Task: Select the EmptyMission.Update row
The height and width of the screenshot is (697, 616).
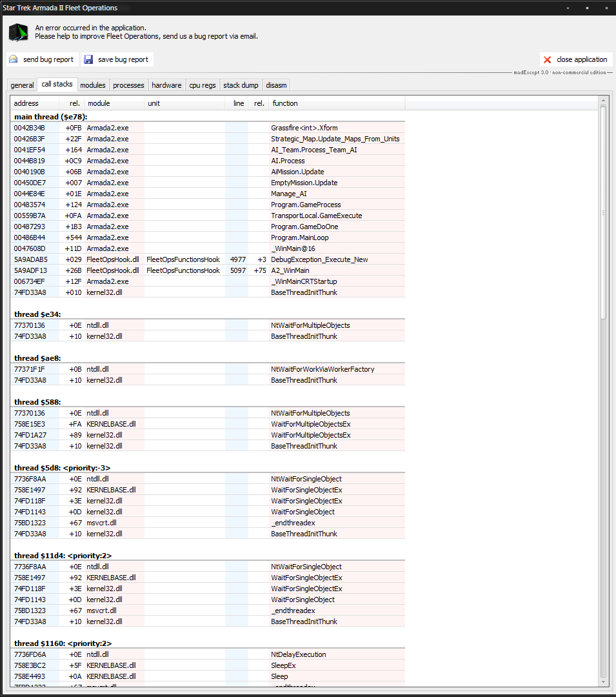Action: click(208, 183)
